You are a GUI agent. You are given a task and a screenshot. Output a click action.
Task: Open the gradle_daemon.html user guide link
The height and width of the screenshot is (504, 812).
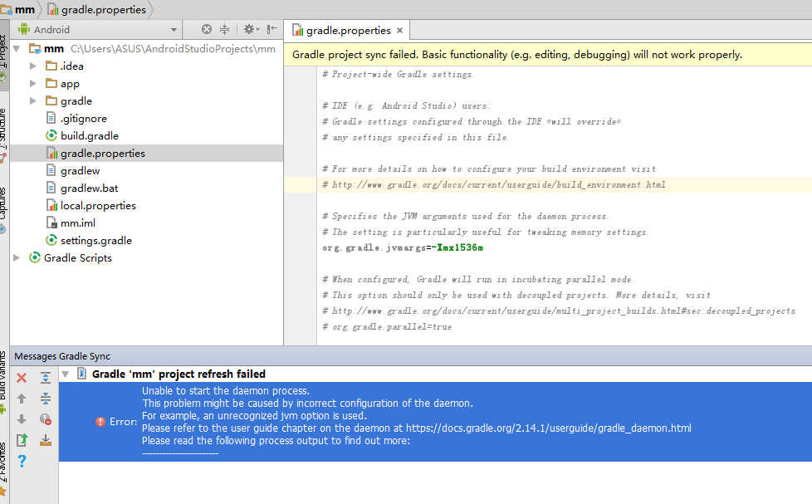click(x=549, y=428)
